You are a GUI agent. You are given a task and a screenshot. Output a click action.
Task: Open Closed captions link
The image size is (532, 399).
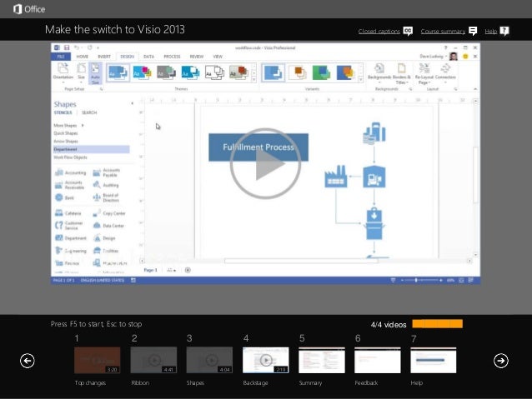coord(379,31)
